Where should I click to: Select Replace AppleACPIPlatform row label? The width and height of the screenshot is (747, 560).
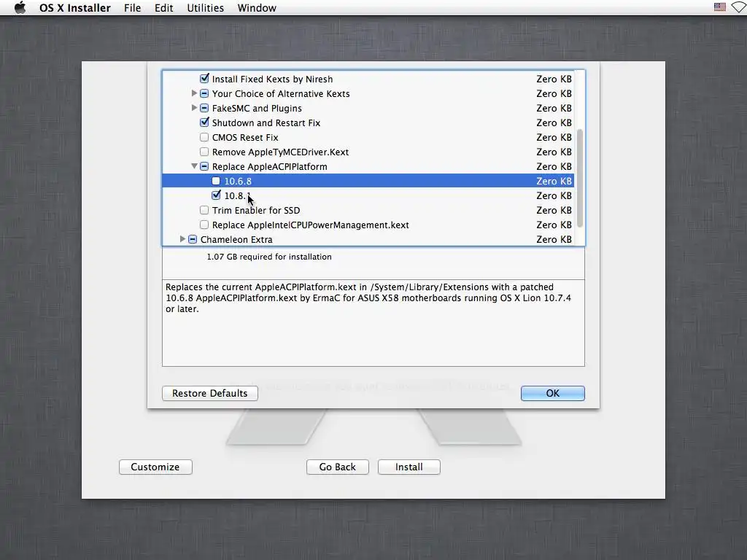tap(269, 167)
